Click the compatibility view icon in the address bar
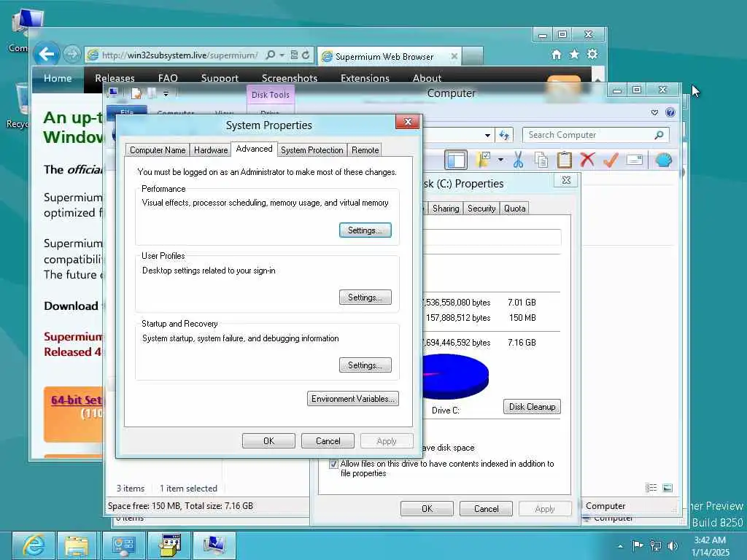 (x=294, y=55)
